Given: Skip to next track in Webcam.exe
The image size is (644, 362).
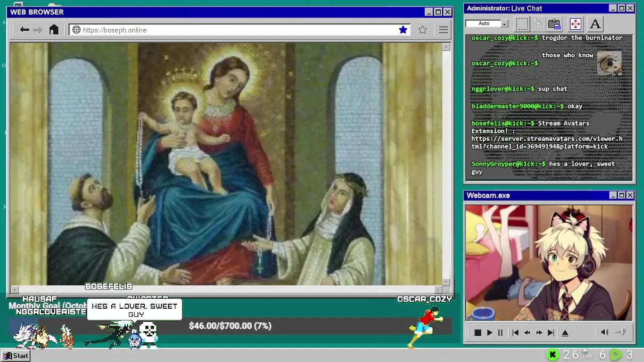Looking at the screenshot, I should pos(551,332).
